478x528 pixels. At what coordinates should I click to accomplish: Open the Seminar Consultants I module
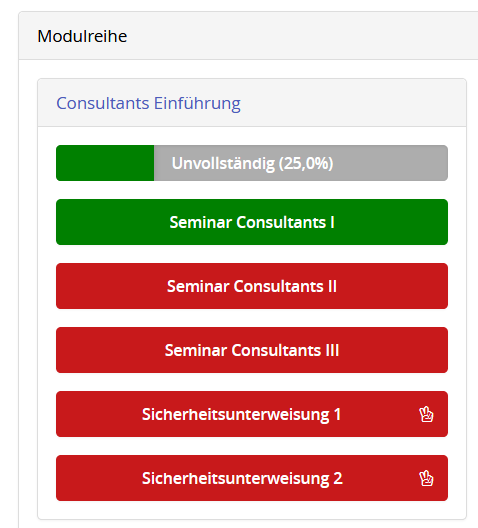pos(252,222)
